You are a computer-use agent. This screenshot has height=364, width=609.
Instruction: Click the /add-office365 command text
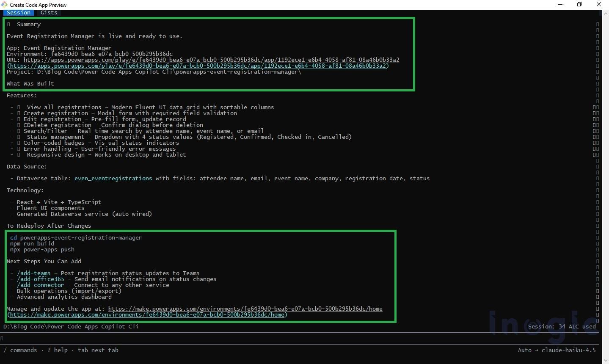40,279
